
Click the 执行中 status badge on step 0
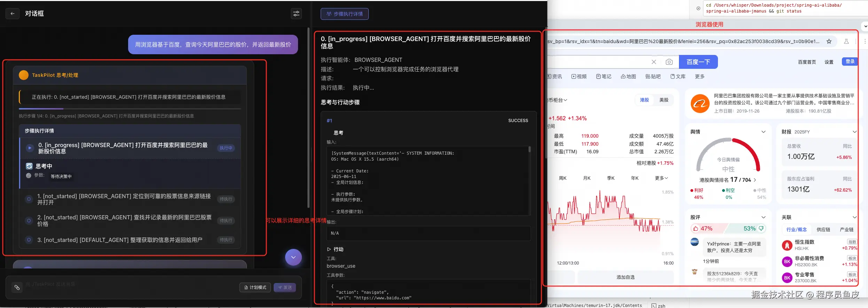226,148
